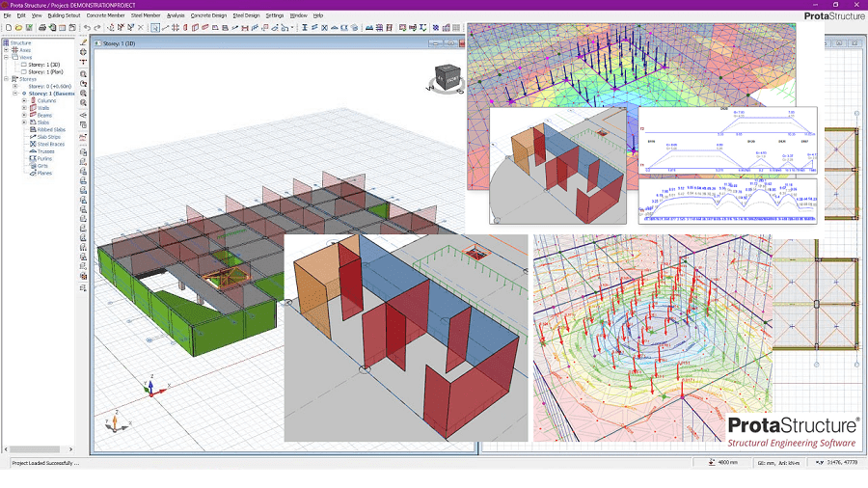Expand the Walls node
This screenshot has width=868, height=488.
(24, 108)
